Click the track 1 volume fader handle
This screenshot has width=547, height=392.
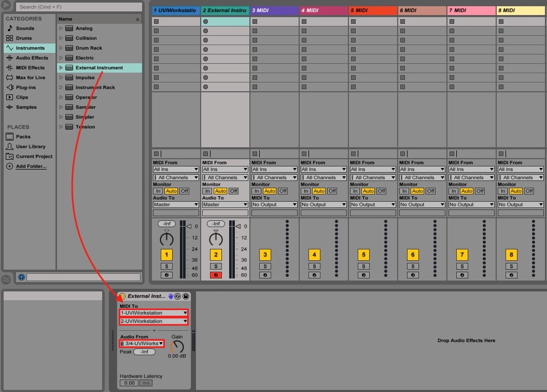189,227
